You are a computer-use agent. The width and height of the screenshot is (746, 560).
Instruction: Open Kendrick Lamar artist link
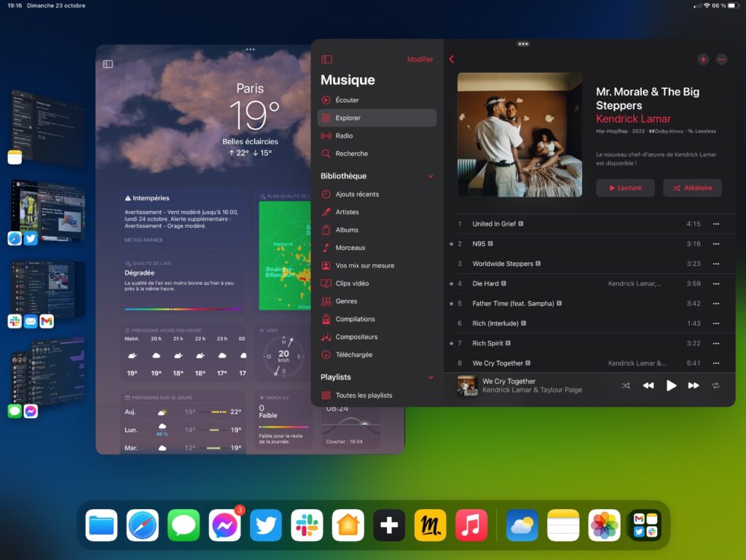[633, 119]
